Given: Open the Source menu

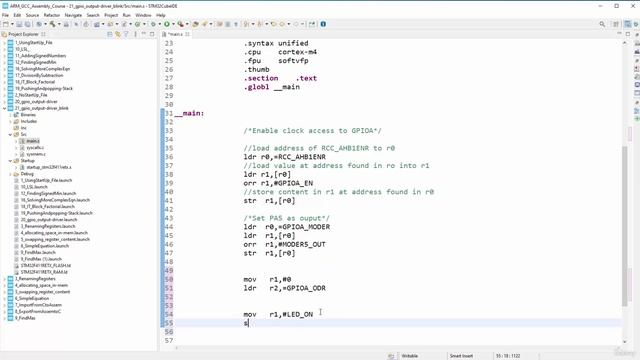Looking at the screenshot, I should point(32,15).
